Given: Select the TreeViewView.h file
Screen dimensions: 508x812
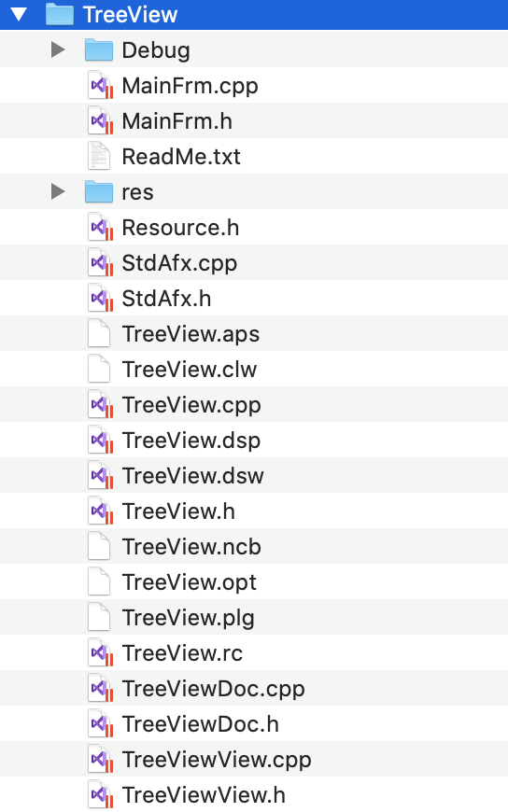Looking at the screenshot, I should point(254,794).
